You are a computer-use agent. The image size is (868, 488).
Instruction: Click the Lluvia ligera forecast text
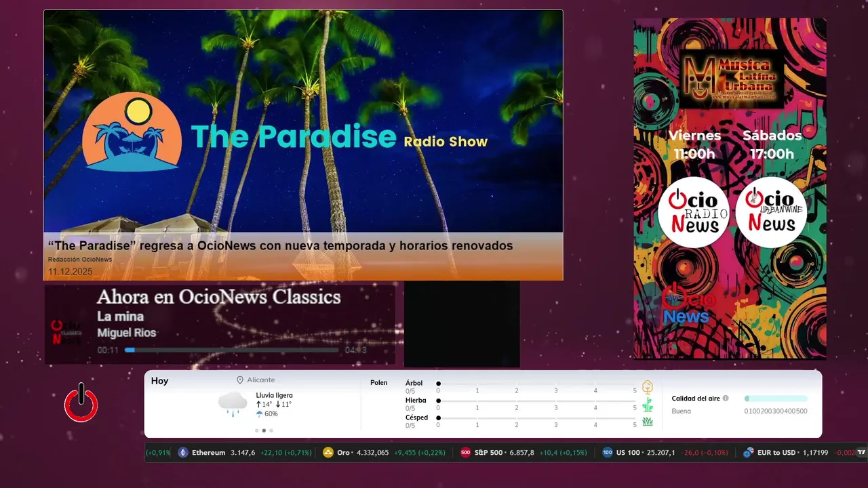coord(275,395)
